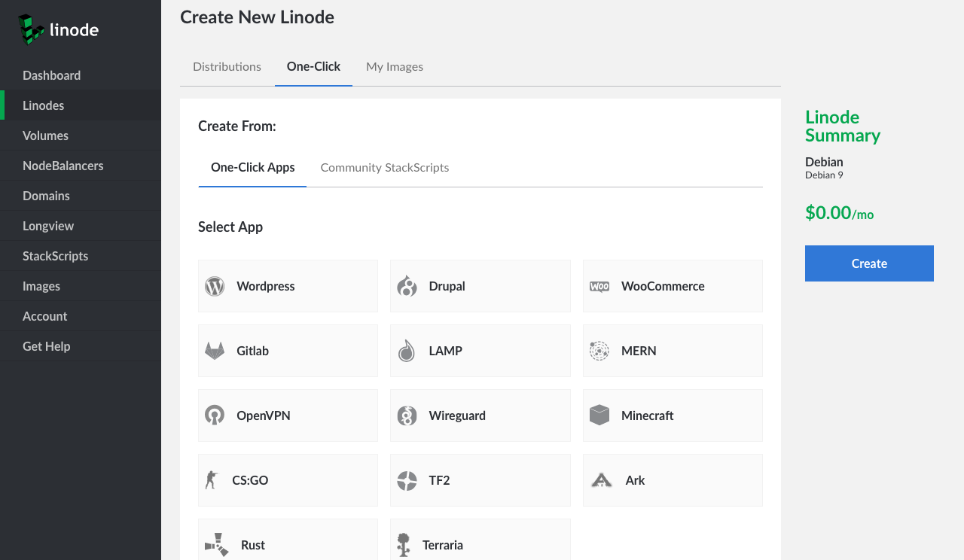The width and height of the screenshot is (964, 560).
Task: Click the OpenVPN keyhole icon
Action: coord(215,415)
